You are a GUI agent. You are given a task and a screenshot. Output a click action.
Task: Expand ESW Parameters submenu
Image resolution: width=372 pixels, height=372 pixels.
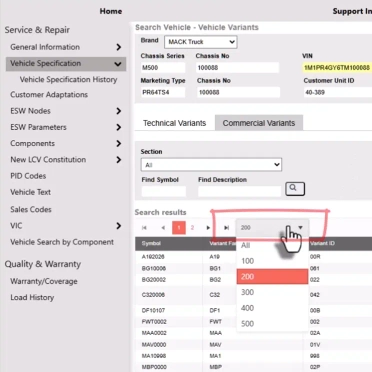click(x=119, y=127)
